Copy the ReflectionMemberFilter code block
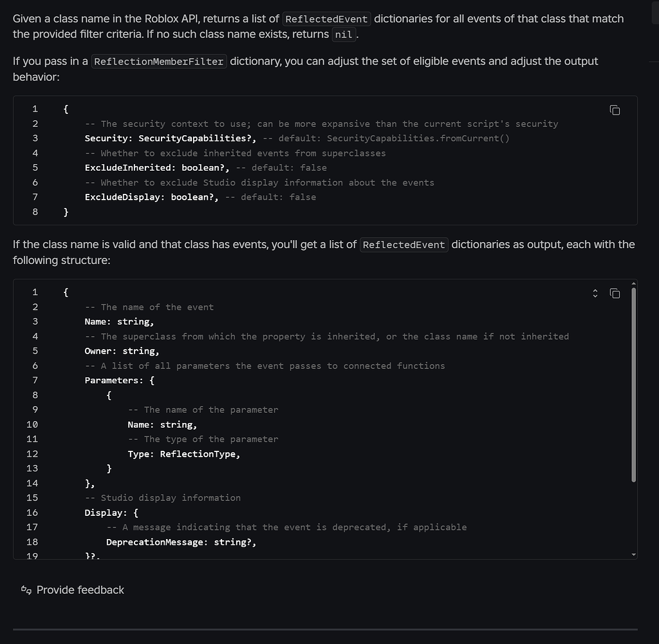The image size is (659, 644). coord(615,110)
